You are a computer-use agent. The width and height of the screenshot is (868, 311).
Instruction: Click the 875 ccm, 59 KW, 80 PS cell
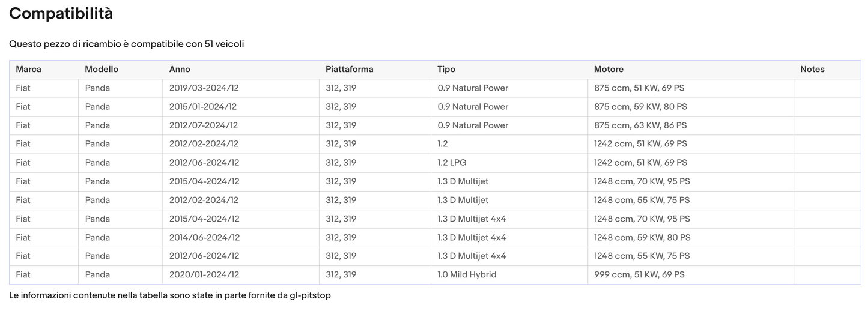click(x=640, y=107)
